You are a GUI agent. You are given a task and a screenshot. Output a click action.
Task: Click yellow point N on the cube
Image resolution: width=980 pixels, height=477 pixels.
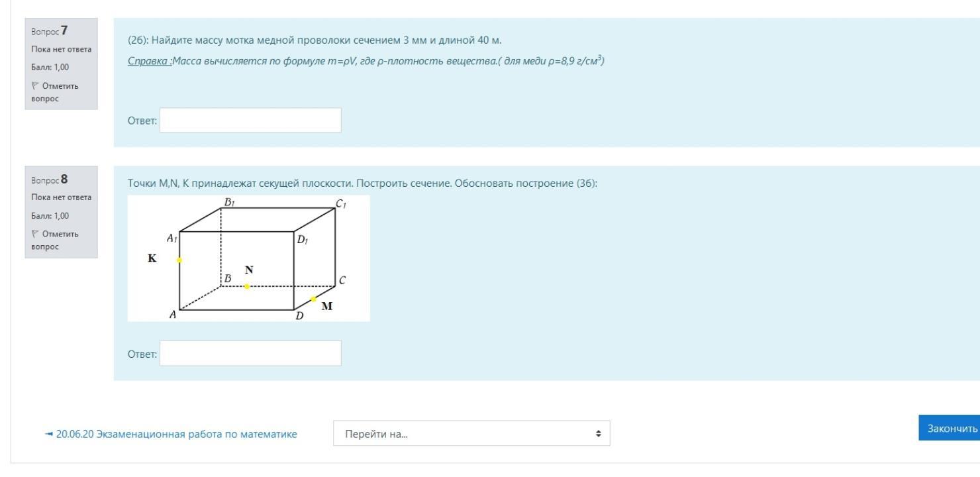pyautogui.click(x=247, y=286)
